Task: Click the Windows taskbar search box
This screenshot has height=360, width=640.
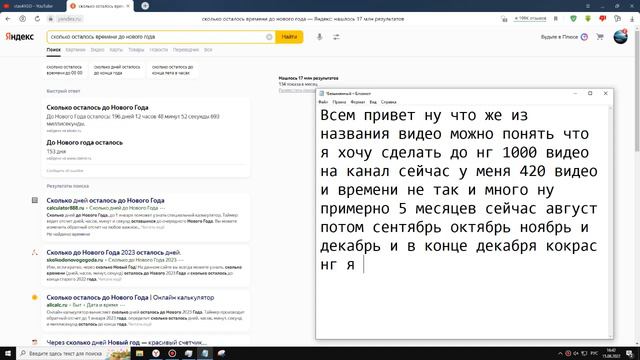Action: (x=73, y=353)
